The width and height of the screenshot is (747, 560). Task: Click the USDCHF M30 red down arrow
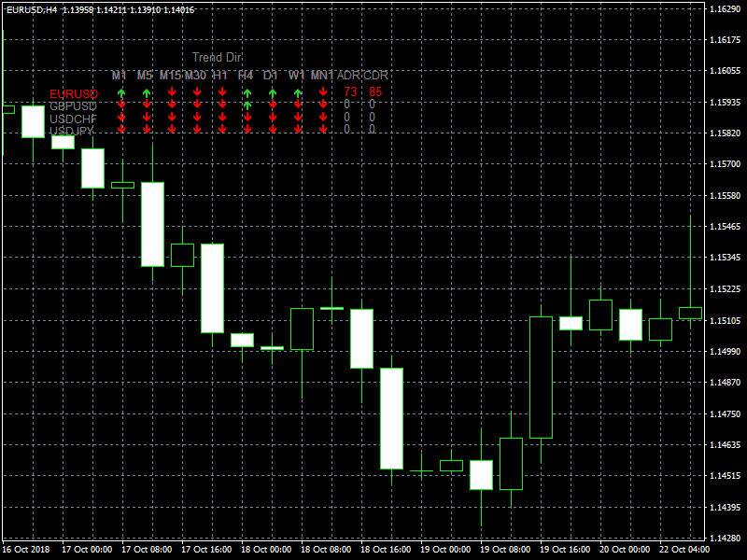(197, 116)
